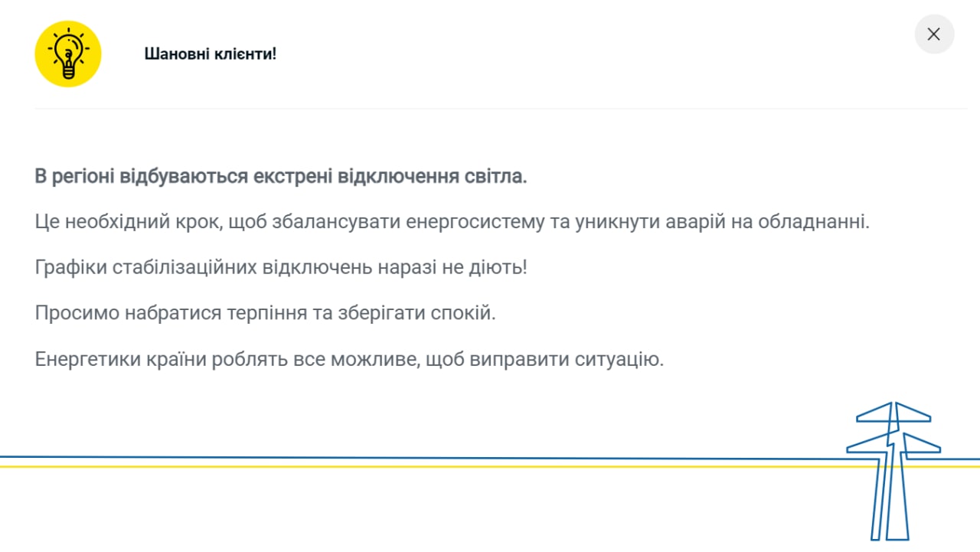Click the sentence starting "Енергетики країни роблять"
The width and height of the screenshot is (980, 552).
(348, 359)
